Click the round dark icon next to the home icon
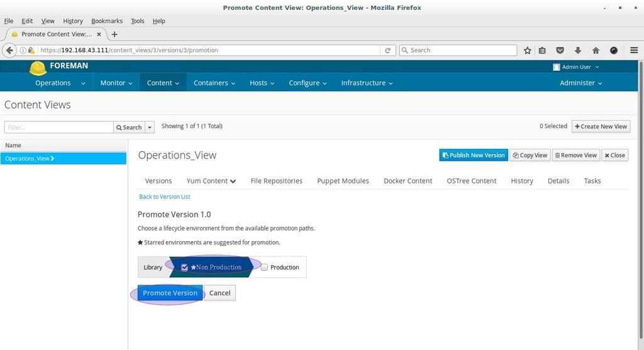 (614, 50)
